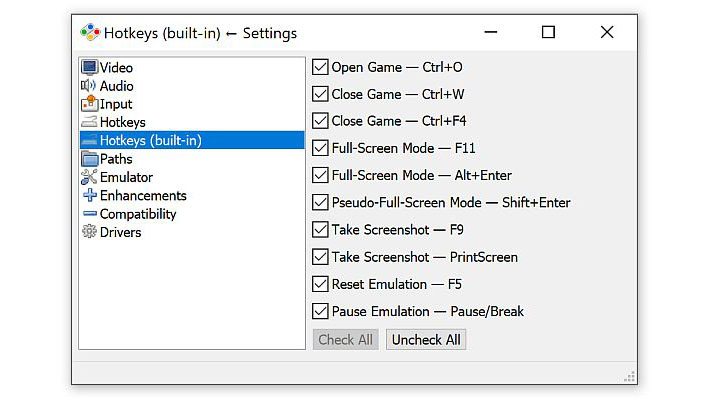This screenshot has height=399, width=710.
Task: Select the Compatibility minus icon
Action: click(x=90, y=213)
